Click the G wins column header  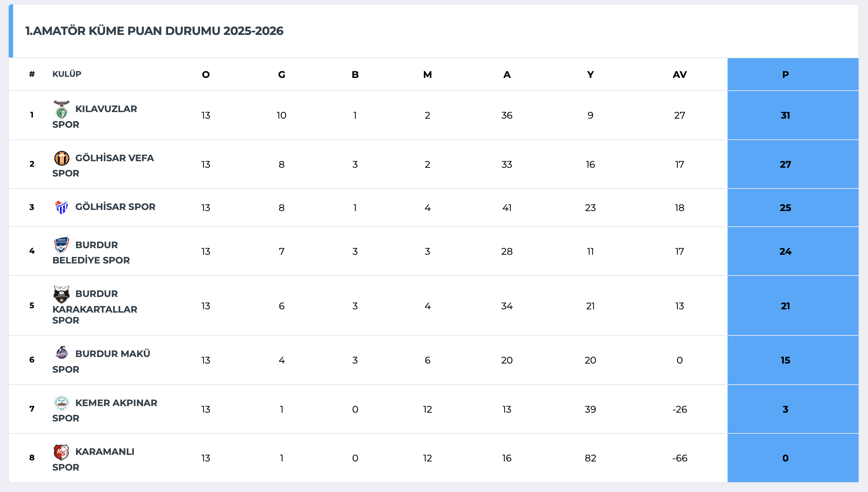pyautogui.click(x=282, y=75)
